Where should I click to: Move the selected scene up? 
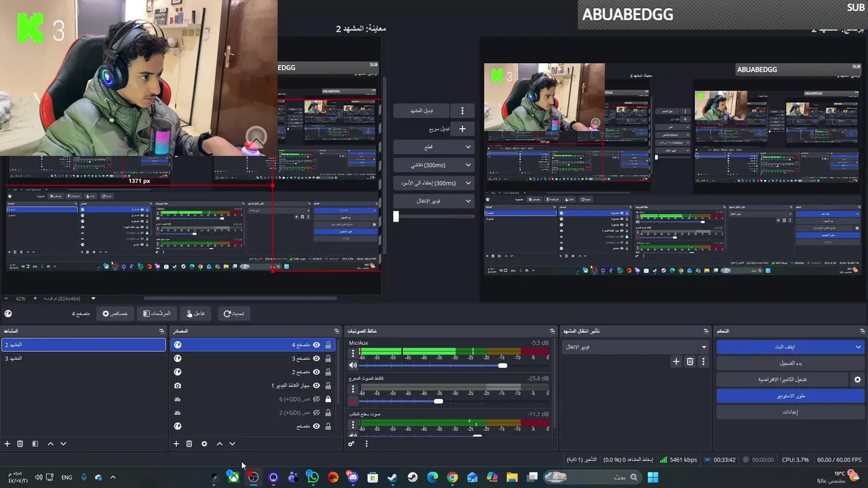point(50,444)
